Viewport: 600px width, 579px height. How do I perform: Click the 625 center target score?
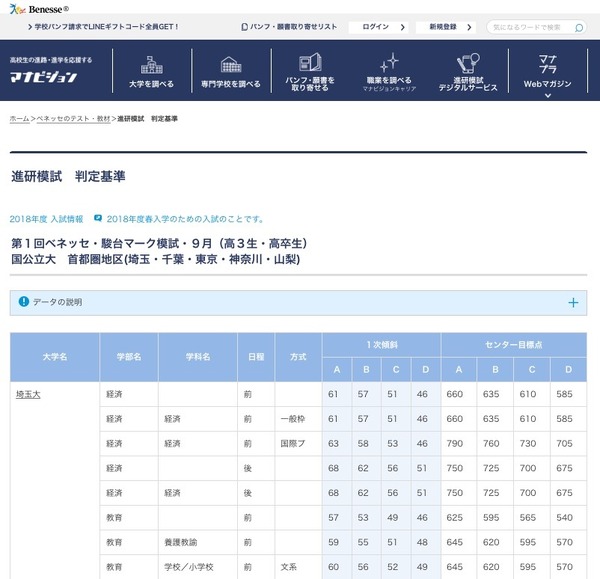point(455,517)
